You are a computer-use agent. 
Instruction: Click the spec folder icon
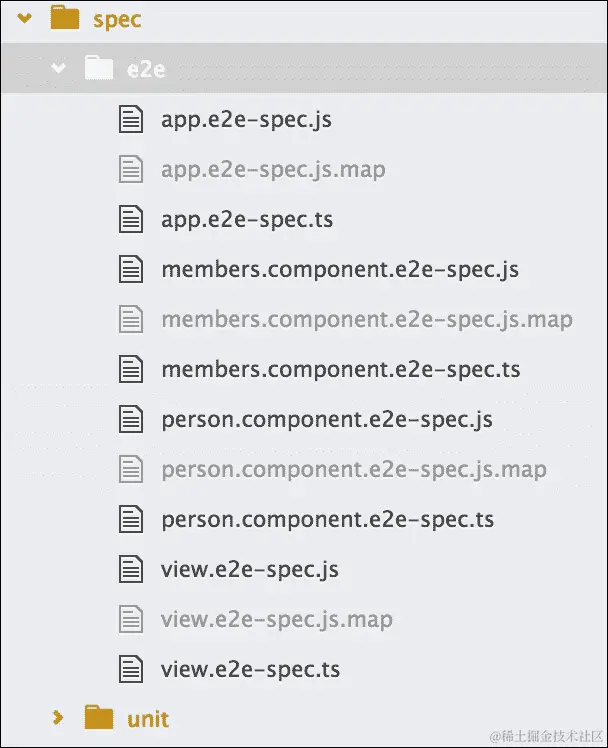click(x=64, y=19)
